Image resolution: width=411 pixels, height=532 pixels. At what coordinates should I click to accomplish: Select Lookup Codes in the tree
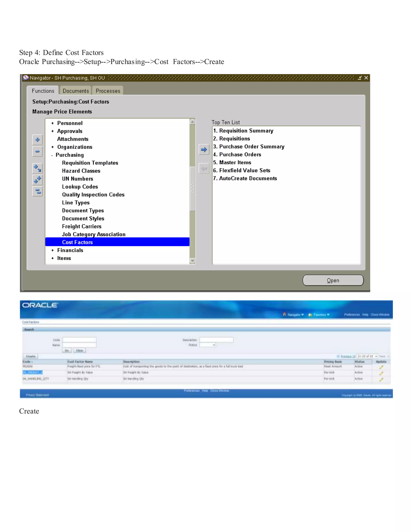80,187
